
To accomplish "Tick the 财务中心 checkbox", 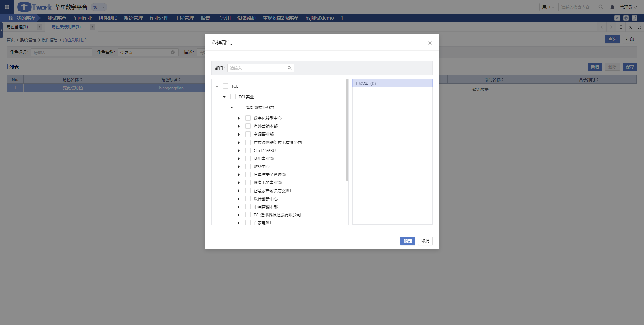I will (x=248, y=166).
